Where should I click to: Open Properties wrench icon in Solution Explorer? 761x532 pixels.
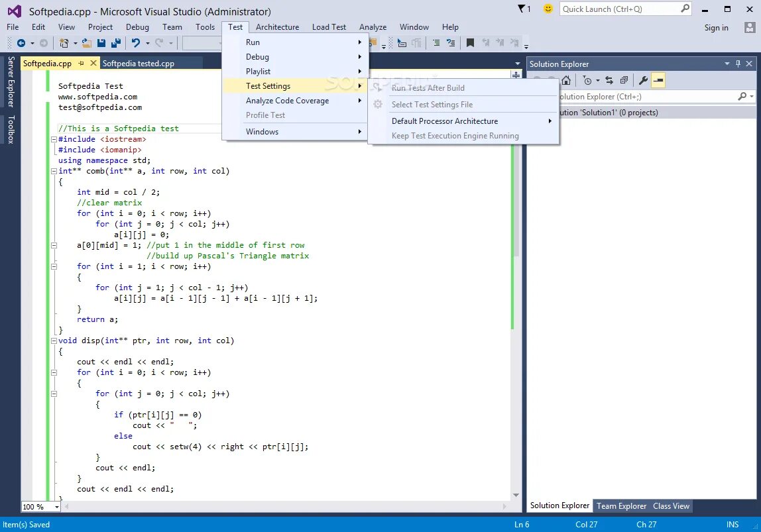coord(643,81)
